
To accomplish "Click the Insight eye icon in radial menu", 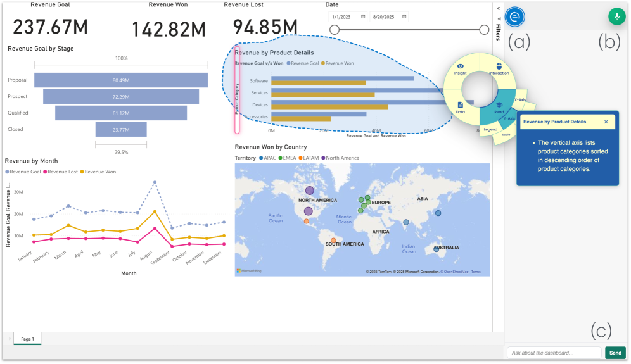I will click(461, 68).
